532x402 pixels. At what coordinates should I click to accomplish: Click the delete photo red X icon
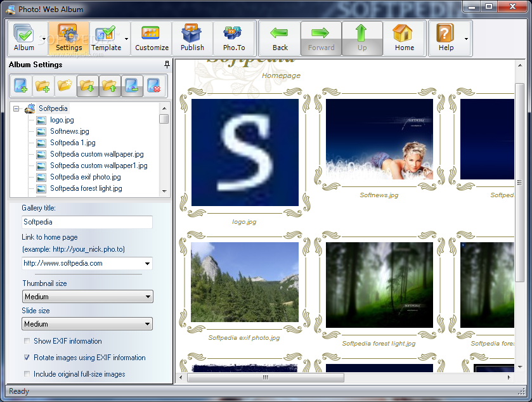coord(154,86)
